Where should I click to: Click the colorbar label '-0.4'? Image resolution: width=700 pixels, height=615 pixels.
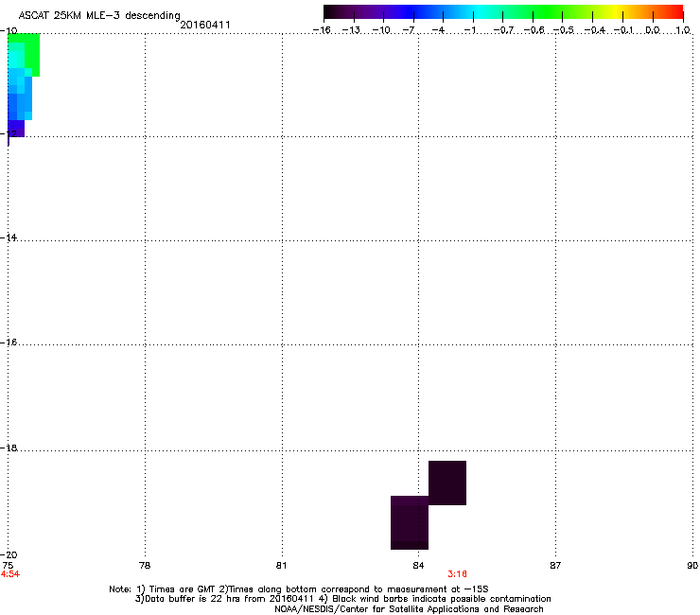[594, 30]
